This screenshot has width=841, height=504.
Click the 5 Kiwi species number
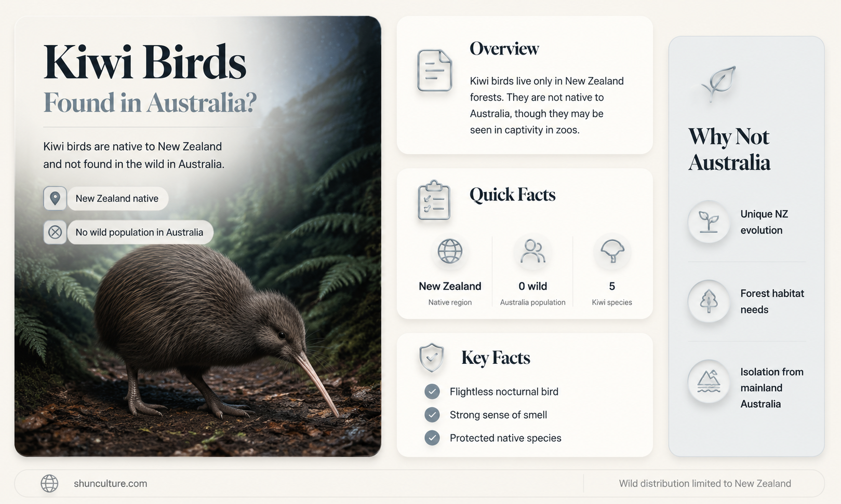pos(612,286)
